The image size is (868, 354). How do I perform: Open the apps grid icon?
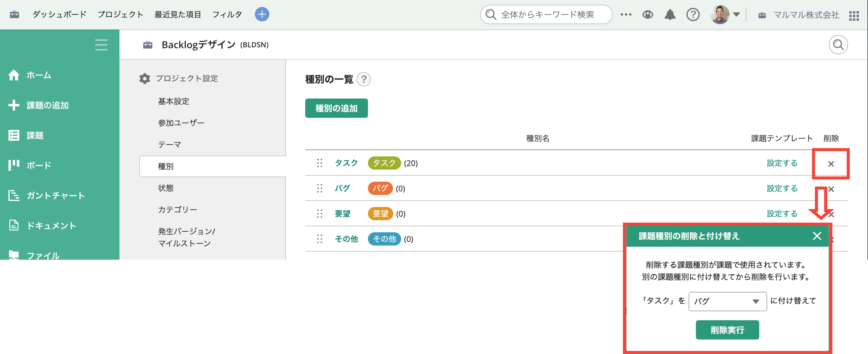[854, 15]
